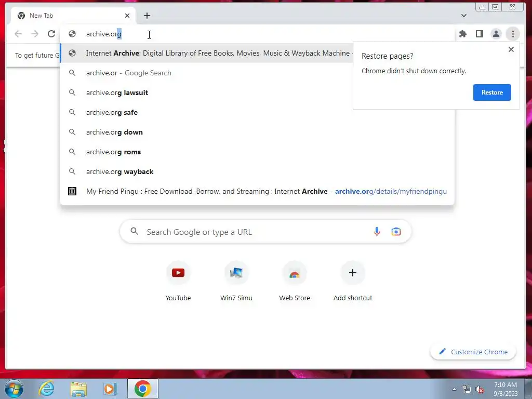Close the New Tab tab
The image size is (532, 399).
click(127, 16)
